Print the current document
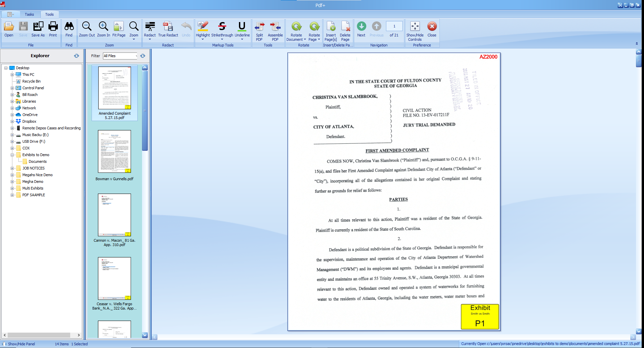Screen dimensions: 644x348 [53, 29]
